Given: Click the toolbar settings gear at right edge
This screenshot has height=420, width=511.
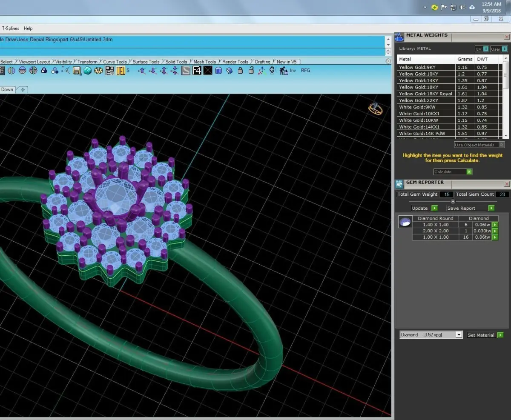Looking at the screenshot, I should (388, 62).
